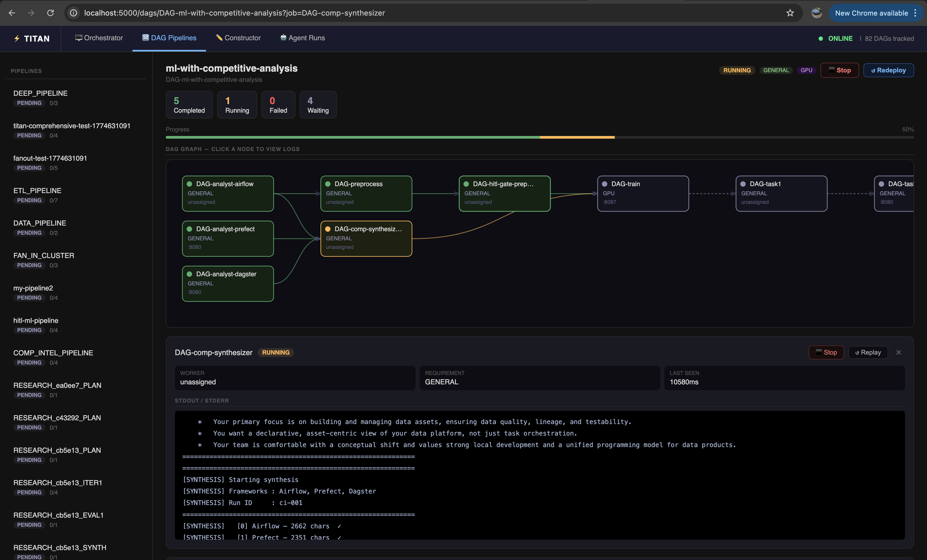Viewport: 927px width, 560px height.
Task: Click the pipeline progress bar
Action: coord(539,137)
